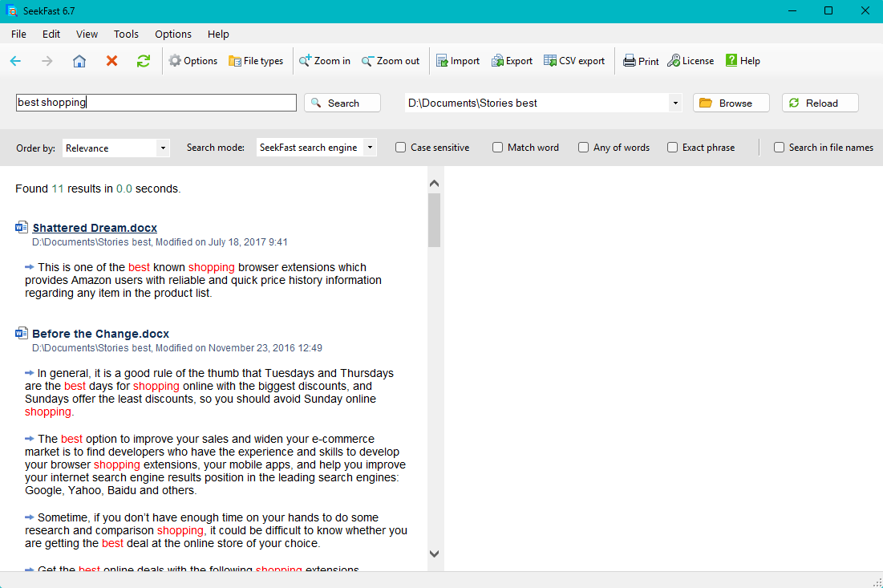Enable Exact phrase searching
The height and width of the screenshot is (588, 883).
[672, 148]
